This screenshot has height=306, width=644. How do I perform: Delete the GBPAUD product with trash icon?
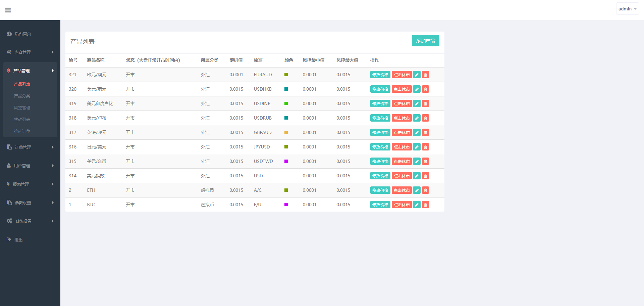pyautogui.click(x=425, y=132)
